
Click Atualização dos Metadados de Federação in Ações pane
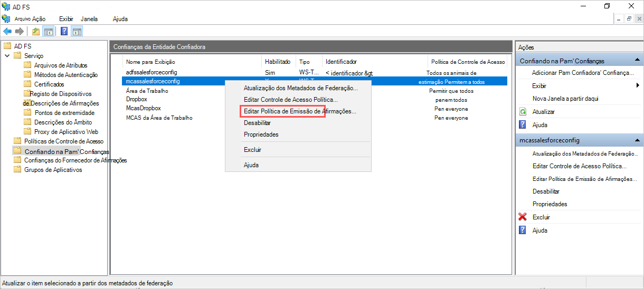[x=585, y=153]
